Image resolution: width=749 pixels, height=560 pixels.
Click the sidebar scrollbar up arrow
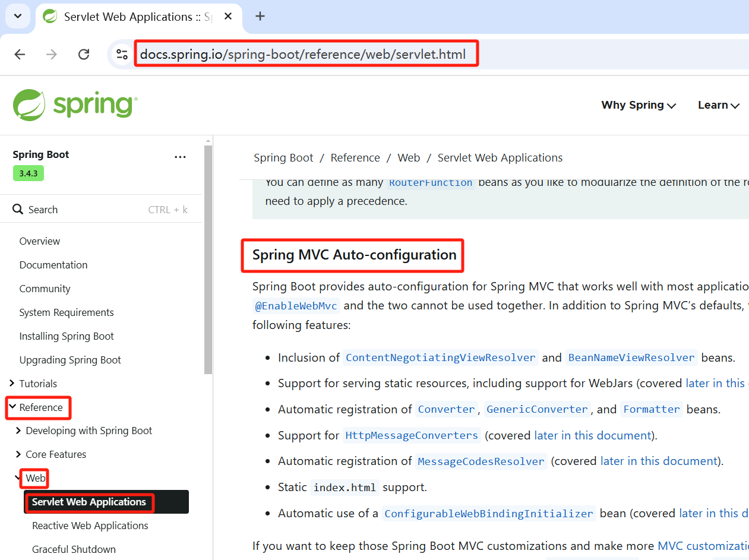[208, 140]
